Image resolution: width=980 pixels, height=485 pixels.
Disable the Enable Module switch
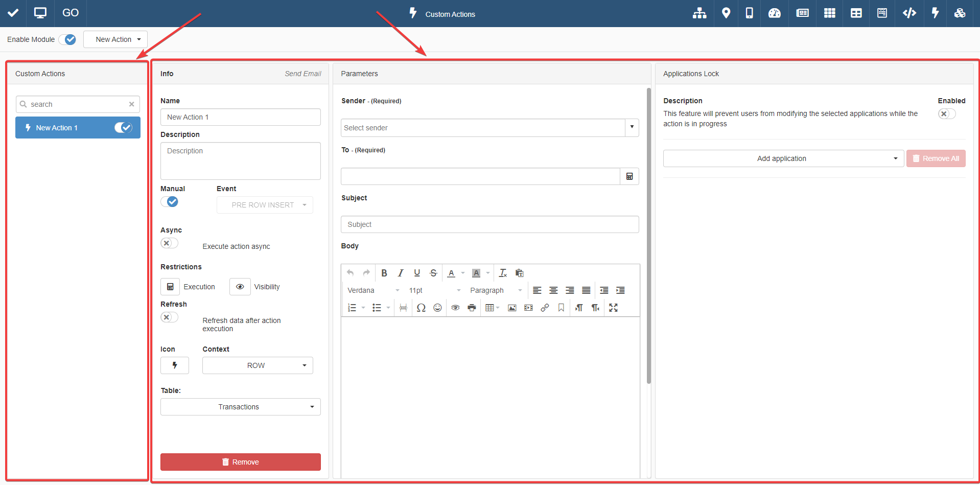(x=67, y=39)
